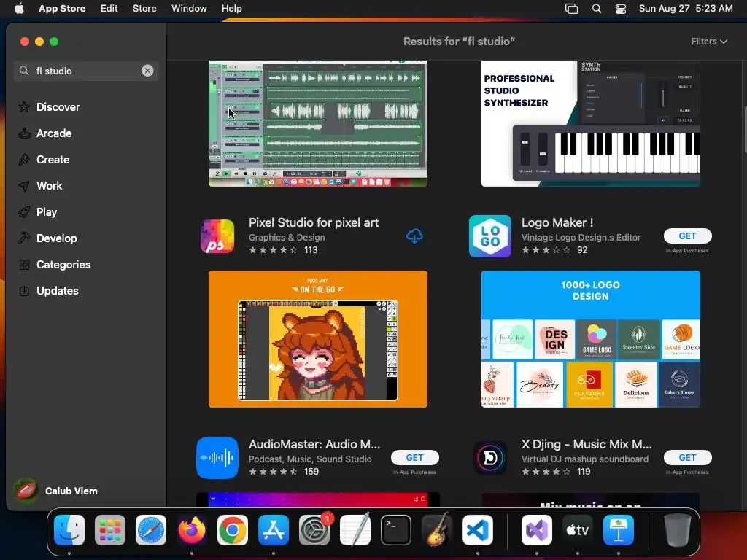Clear the search field with the X icon
The image size is (747, 560).
click(147, 71)
